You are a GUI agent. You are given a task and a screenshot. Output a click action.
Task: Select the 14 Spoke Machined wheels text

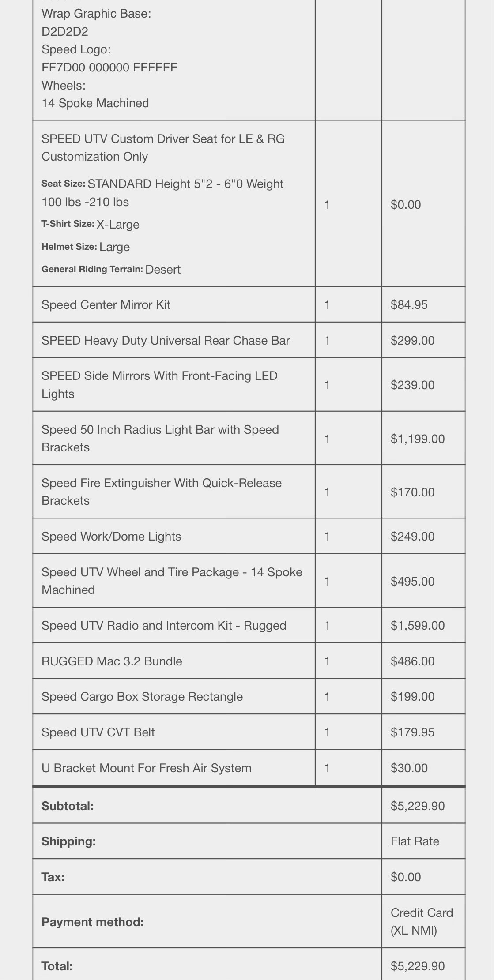pyautogui.click(x=95, y=103)
